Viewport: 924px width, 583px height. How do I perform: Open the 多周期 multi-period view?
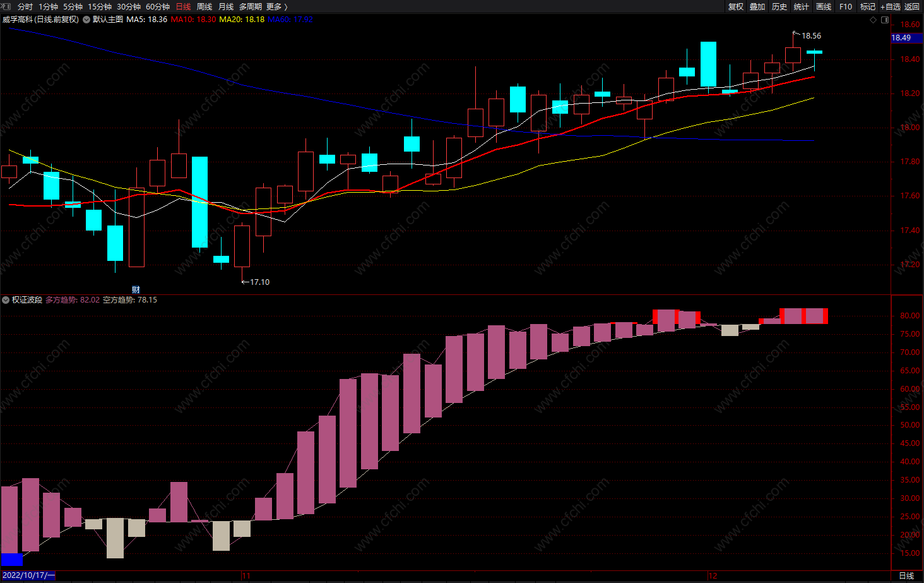click(x=251, y=6)
